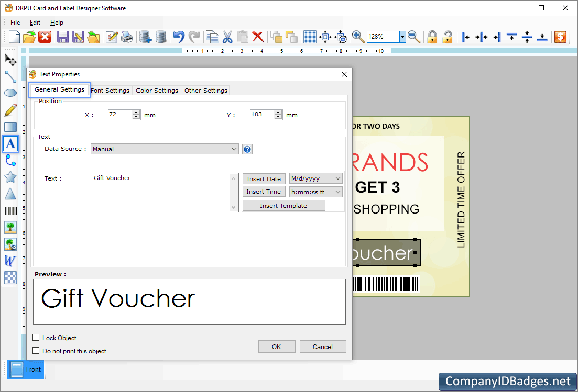The image size is (578, 392).
Task: Lock object with closed padlock icon
Action: (432, 37)
